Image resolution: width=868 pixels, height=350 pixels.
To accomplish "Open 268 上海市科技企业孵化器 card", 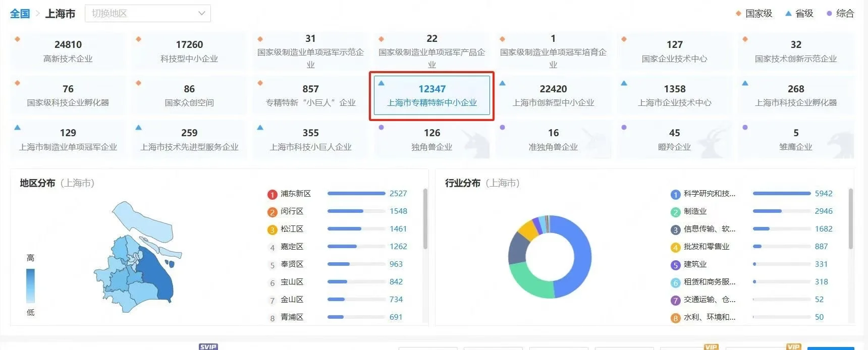I will click(796, 95).
